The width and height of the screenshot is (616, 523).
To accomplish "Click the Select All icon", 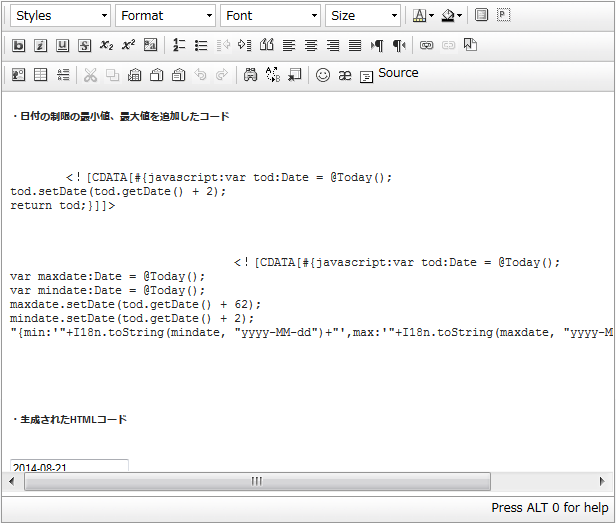I will click(295, 75).
